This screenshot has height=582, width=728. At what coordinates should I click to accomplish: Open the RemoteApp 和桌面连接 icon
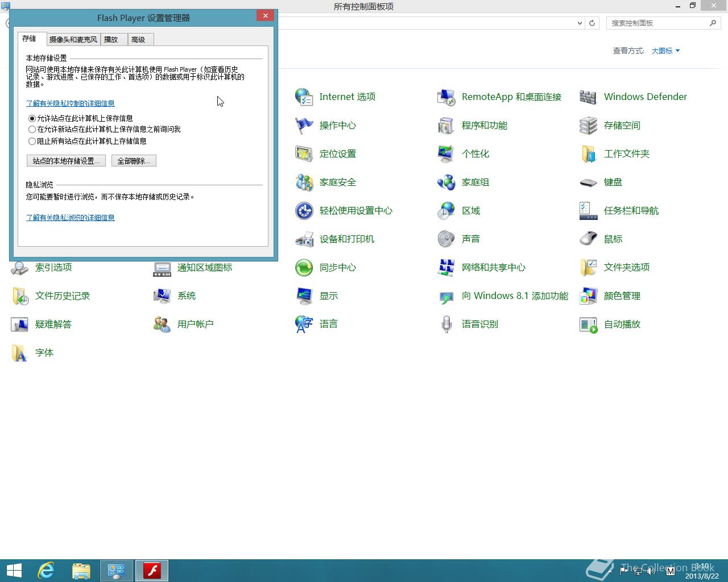point(446,97)
